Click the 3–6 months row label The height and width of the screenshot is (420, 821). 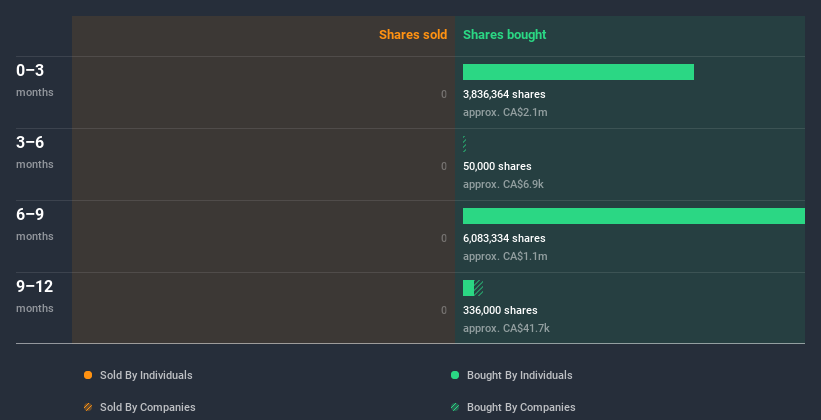point(35,152)
